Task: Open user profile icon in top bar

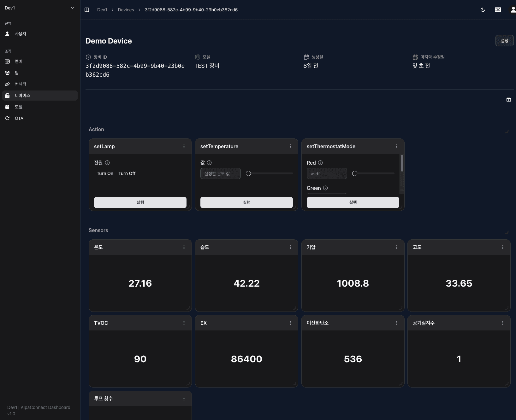Action: click(513, 10)
